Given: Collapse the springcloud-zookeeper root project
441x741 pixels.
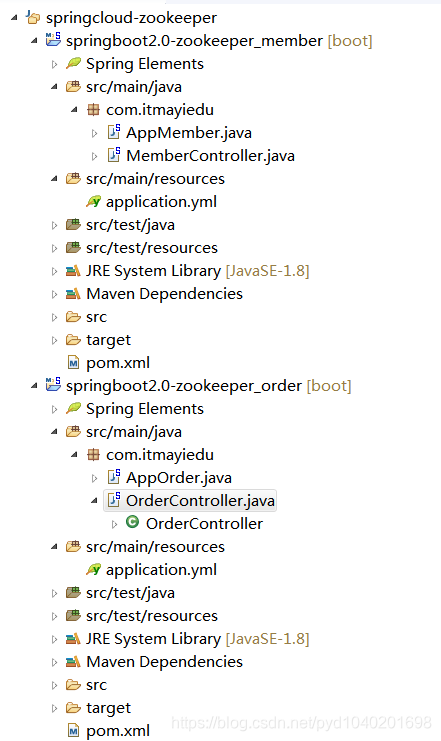Looking at the screenshot, I should coord(14,18).
